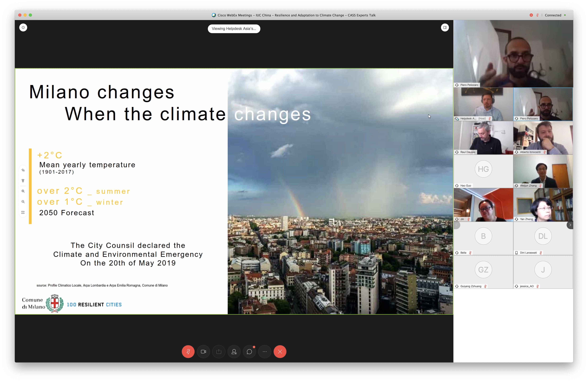Viewport: 588px width, 382px height.
Task: Select Yan Zheng's video thumbnail
Action: 543,205
